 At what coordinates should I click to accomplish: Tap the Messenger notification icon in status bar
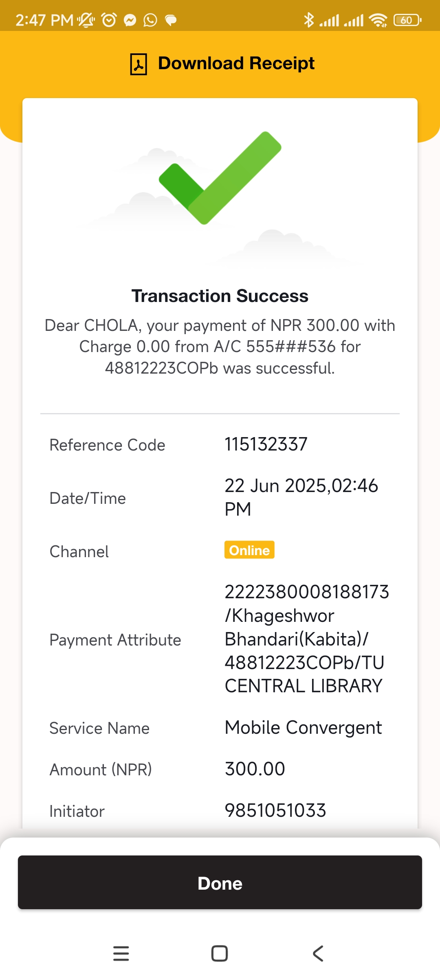130,20
